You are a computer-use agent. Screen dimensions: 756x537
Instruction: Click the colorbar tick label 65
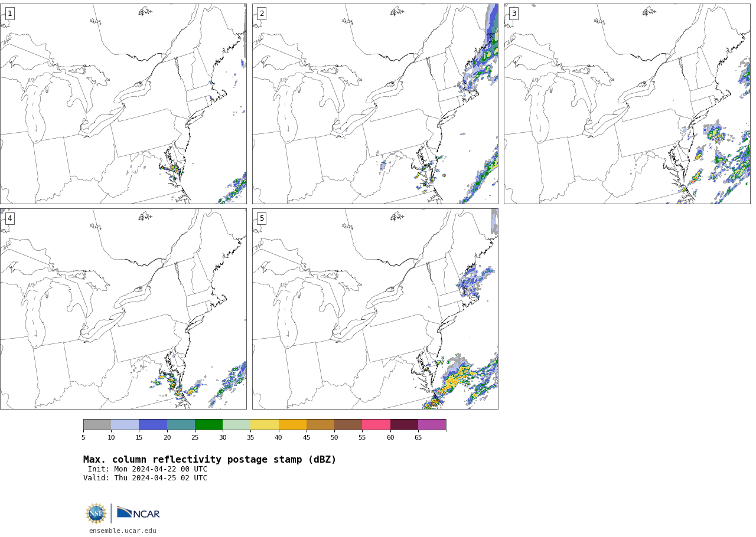click(418, 437)
